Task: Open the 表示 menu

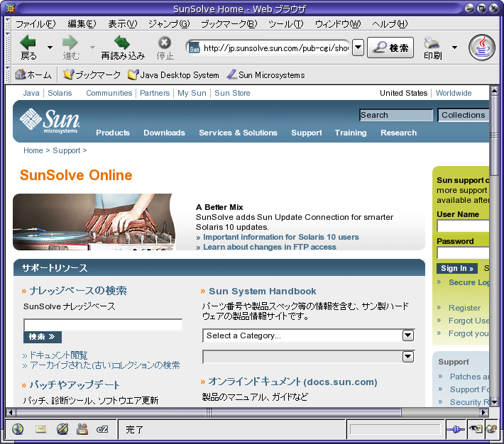Action: tap(123, 24)
